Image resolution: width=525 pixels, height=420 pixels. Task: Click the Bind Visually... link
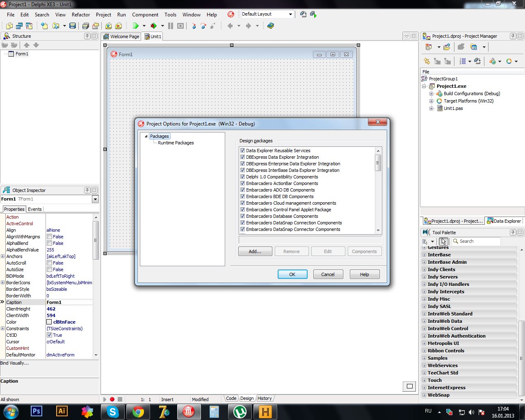pyautogui.click(x=15, y=363)
